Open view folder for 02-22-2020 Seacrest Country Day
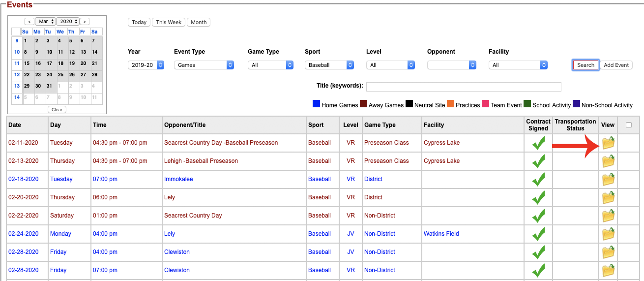 (609, 216)
